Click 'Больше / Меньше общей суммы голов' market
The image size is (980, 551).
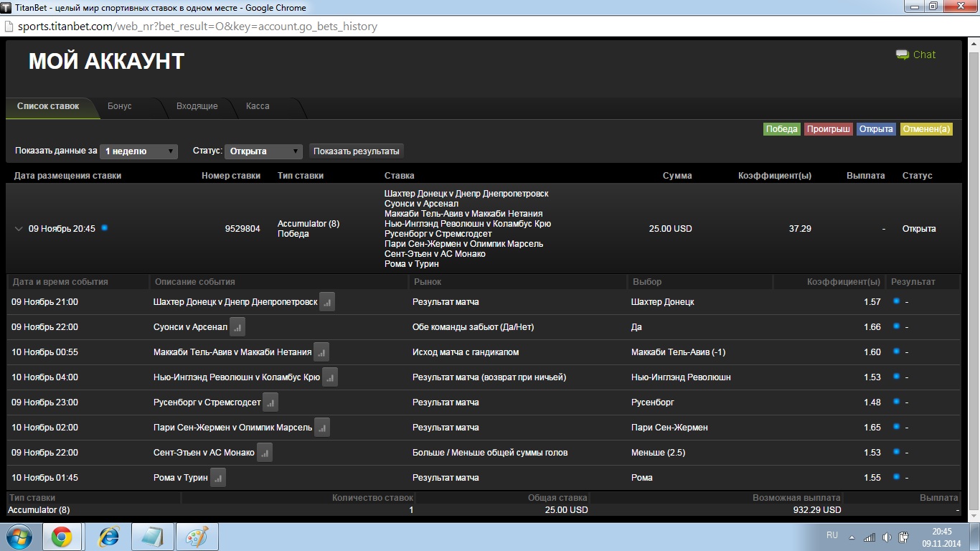pos(490,453)
